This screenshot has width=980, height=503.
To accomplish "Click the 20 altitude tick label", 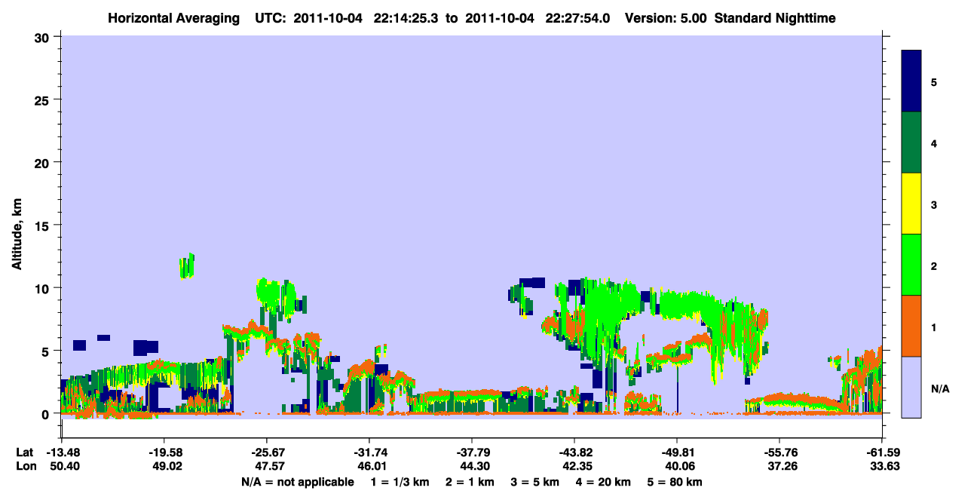I will point(44,162).
